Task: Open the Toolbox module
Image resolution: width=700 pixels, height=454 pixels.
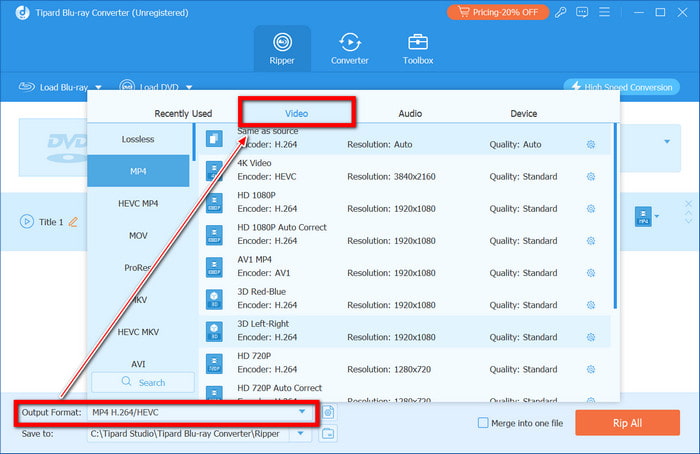Action: pos(418,49)
